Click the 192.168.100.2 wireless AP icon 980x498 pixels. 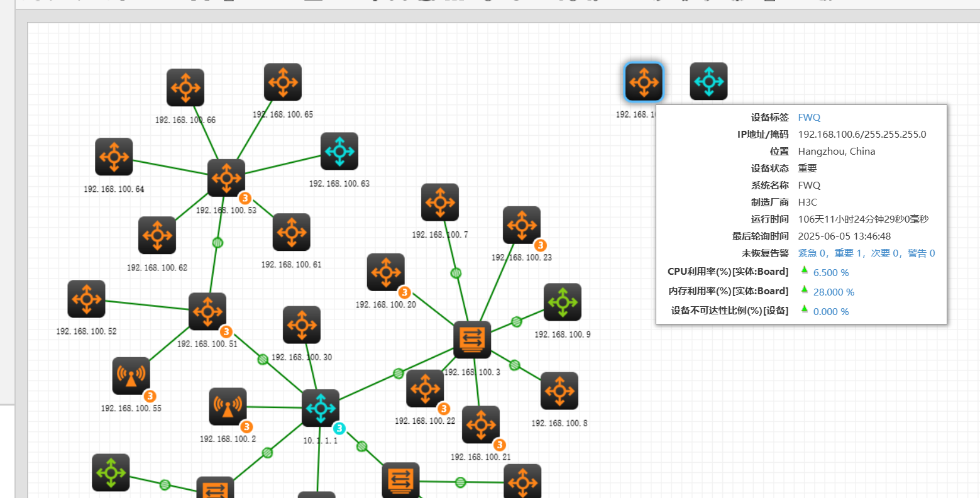click(228, 406)
